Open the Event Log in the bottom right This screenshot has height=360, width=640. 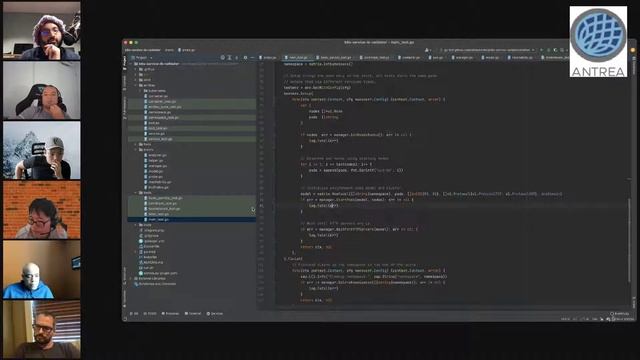click(x=620, y=313)
